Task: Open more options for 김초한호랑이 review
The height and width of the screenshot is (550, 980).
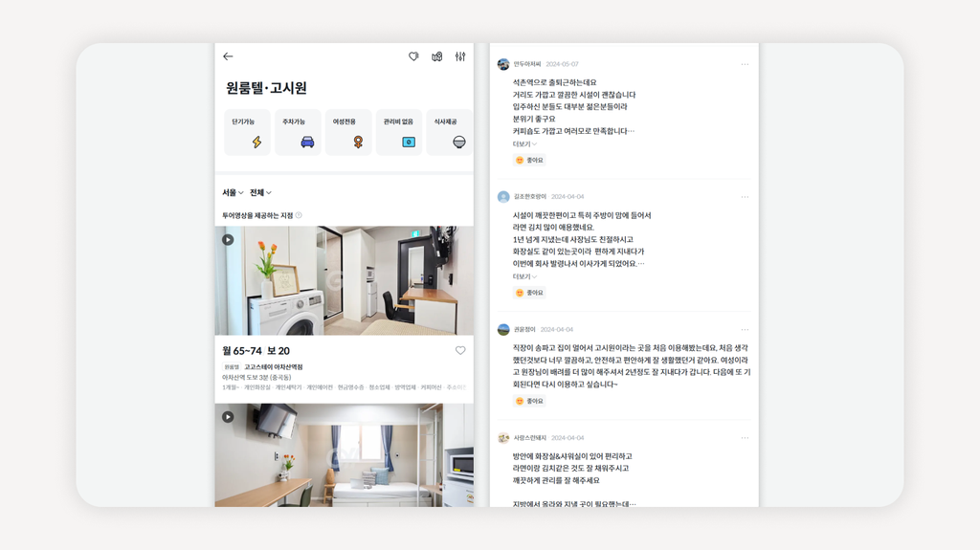Action: pos(745,197)
